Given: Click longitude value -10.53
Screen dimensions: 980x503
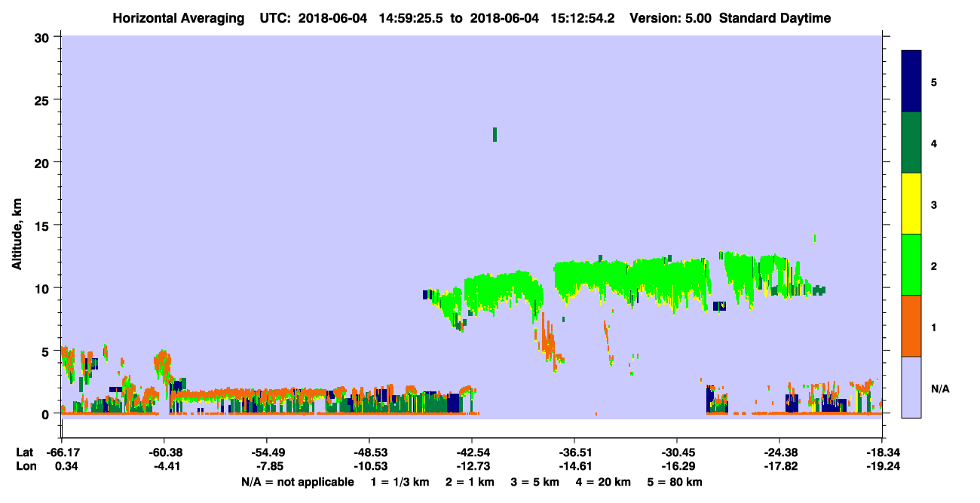Looking at the screenshot, I should 369,466.
